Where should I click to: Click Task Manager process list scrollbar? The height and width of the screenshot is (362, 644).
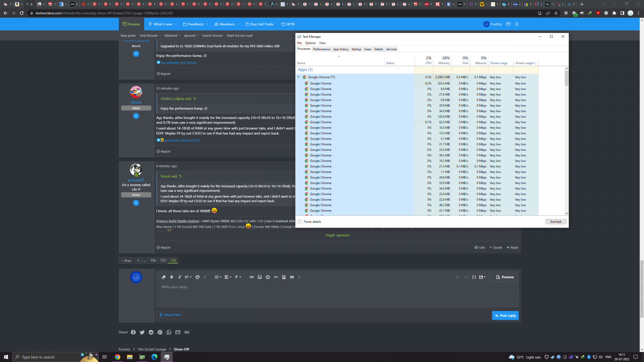click(x=567, y=78)
